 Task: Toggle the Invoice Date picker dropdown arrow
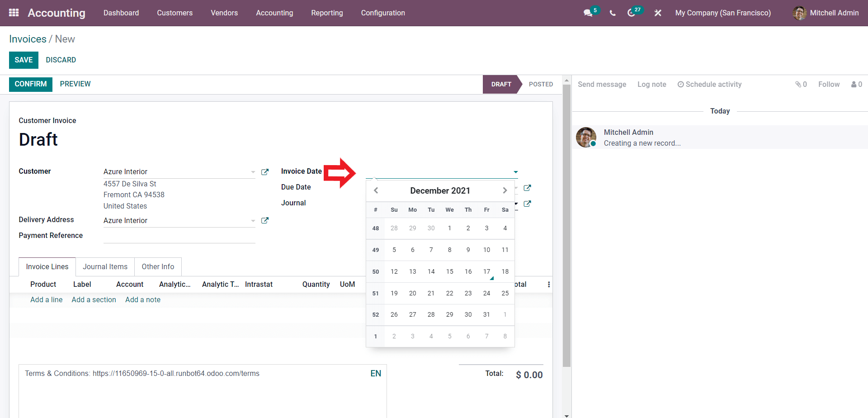click(516, 172)
